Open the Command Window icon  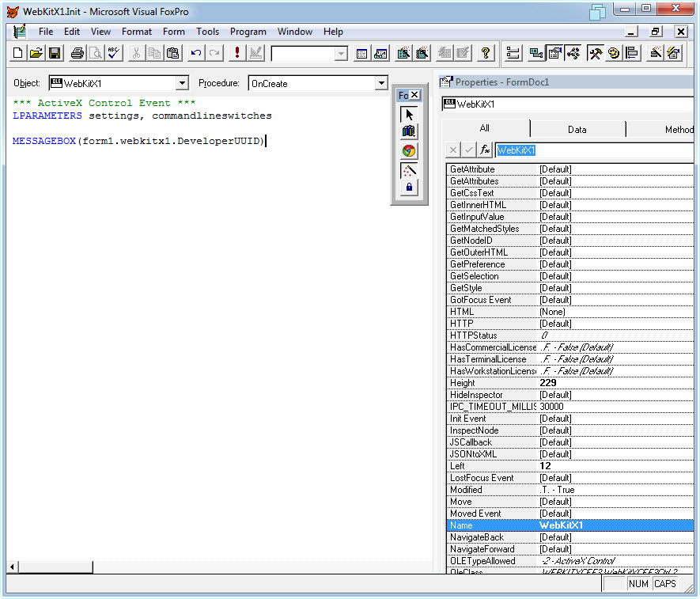tap(362, 53)
